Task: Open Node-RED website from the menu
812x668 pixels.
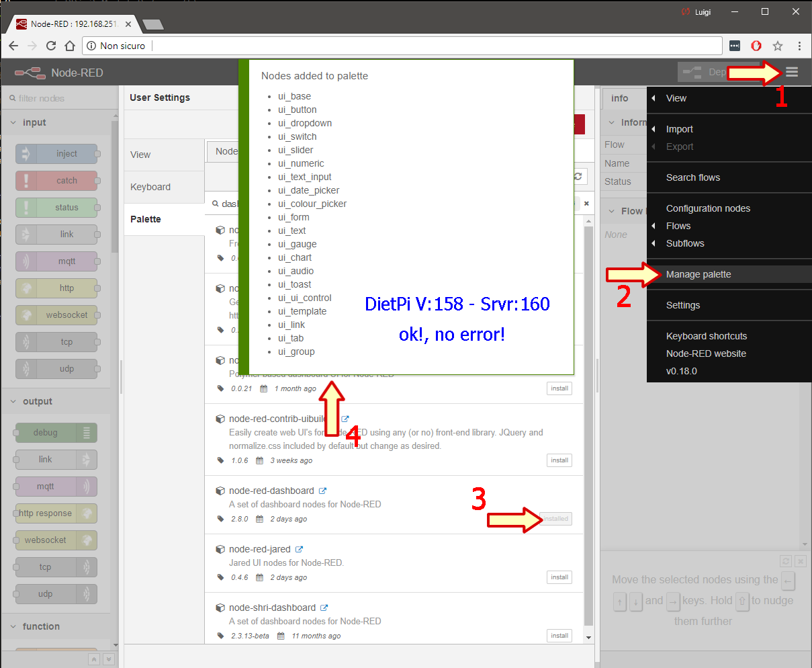Action: tap(729, 353)
